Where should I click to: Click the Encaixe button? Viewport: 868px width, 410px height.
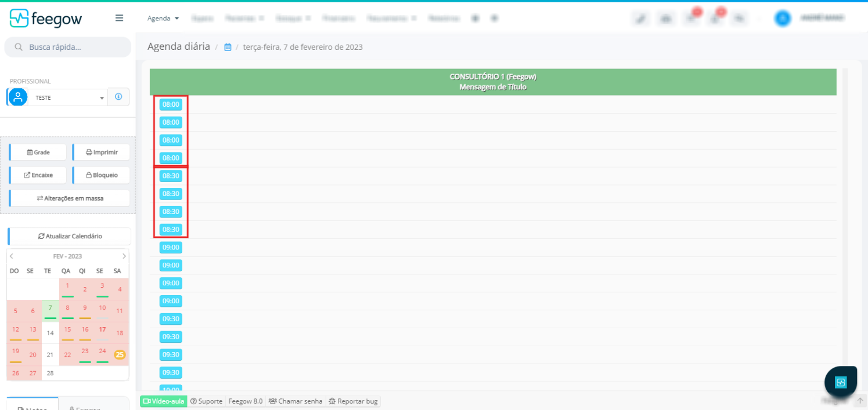coord(38,175)
